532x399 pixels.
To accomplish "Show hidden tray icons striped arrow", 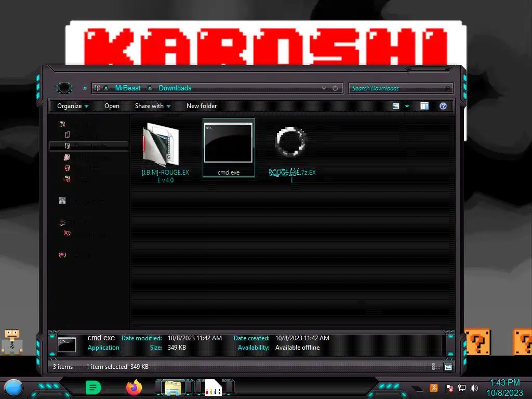I will point(418,388).
